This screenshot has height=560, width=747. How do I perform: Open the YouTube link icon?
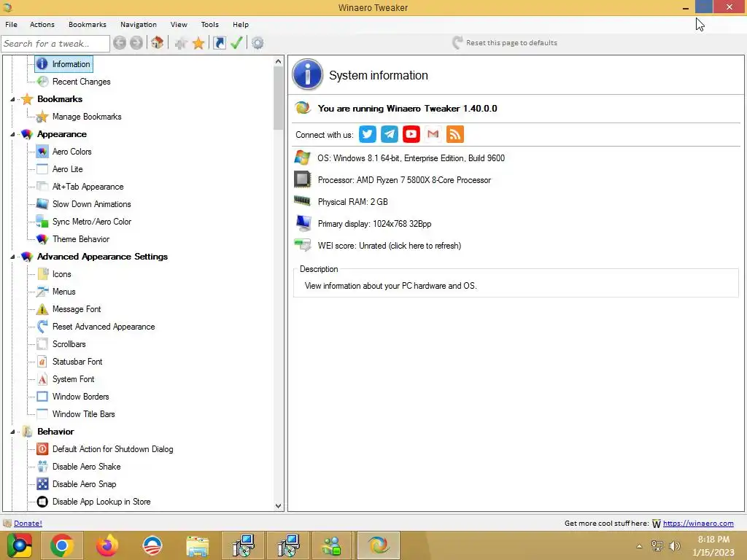[x=411, y=134]
